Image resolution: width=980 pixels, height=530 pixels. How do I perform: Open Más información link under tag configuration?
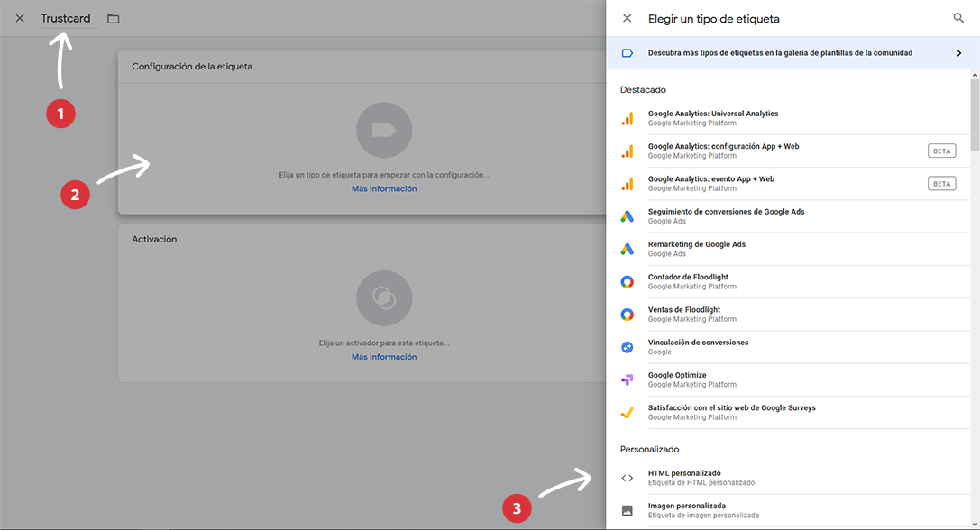384,188
